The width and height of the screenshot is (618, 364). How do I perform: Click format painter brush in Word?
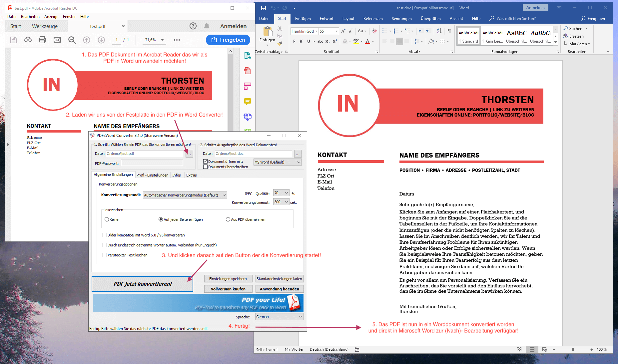(x=280, y=43)
